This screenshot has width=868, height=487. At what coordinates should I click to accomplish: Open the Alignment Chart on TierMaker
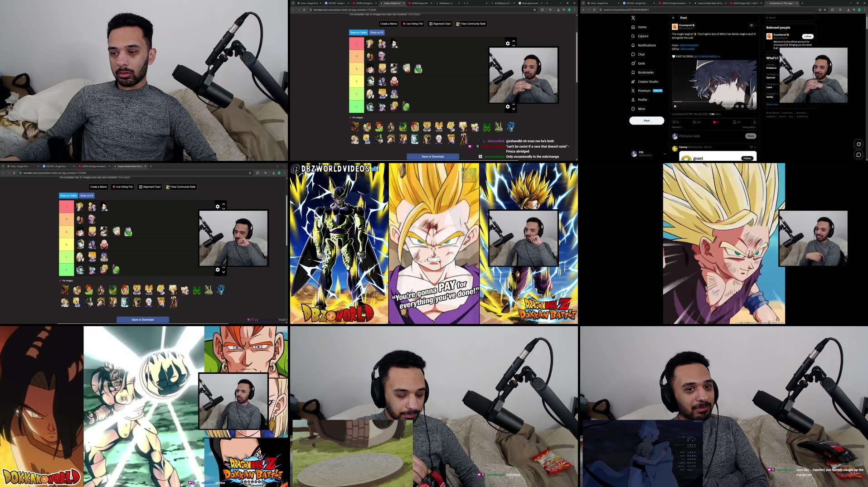pos(439,24)
